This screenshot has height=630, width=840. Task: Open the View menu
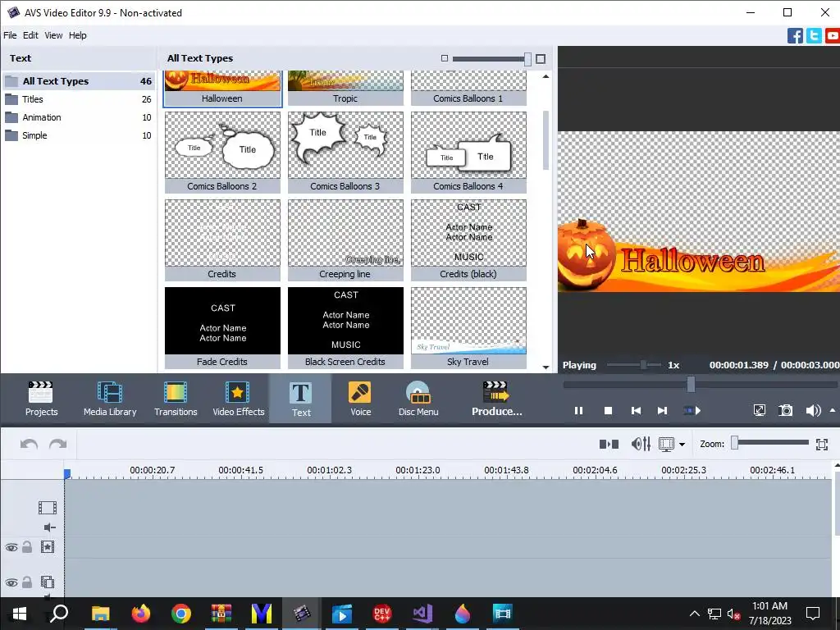point(53,35)
